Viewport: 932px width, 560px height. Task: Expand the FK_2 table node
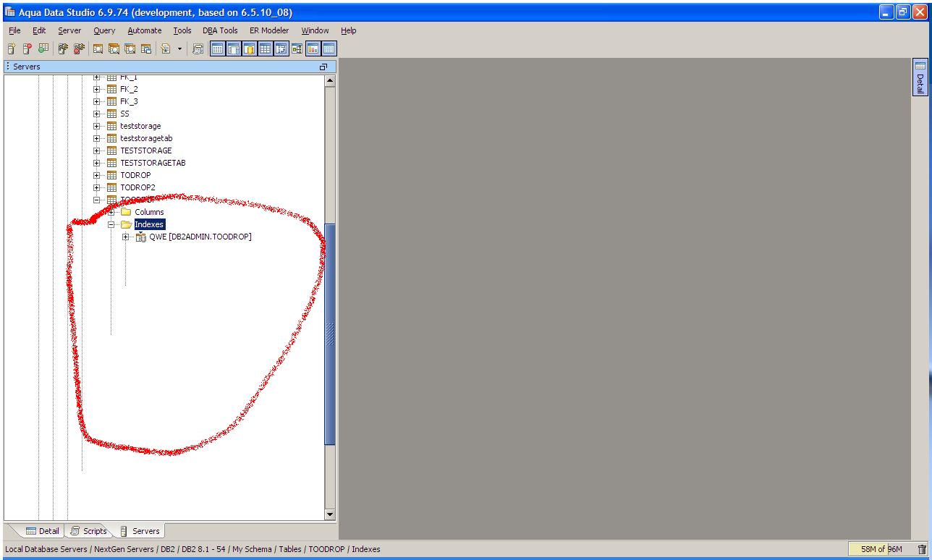[x=97, y=89]
